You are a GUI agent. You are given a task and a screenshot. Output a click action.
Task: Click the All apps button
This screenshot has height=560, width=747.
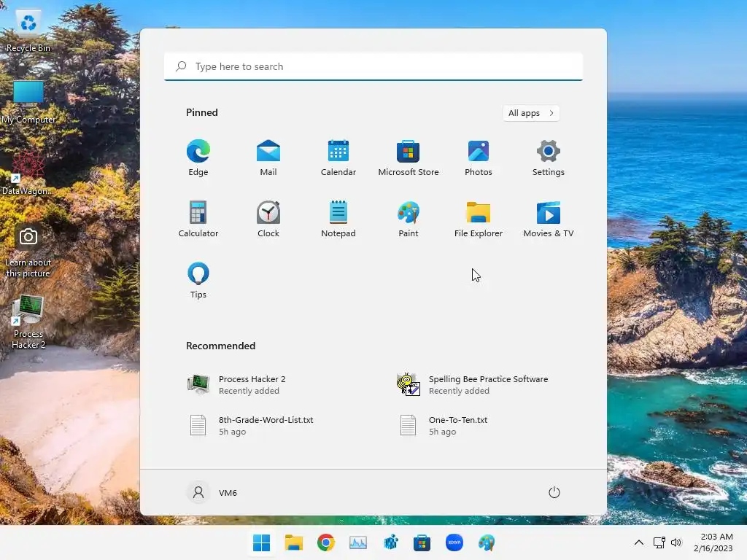(x=531, y=113)
